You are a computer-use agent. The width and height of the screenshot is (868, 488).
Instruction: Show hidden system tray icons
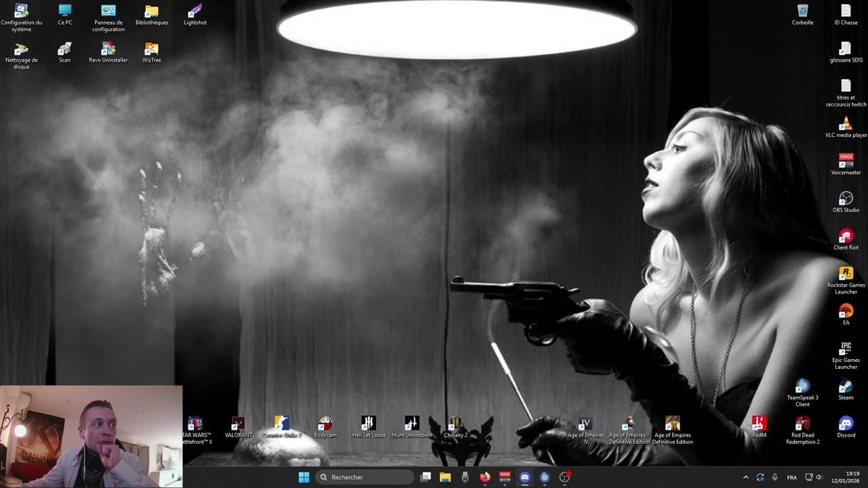coord(746,477)
